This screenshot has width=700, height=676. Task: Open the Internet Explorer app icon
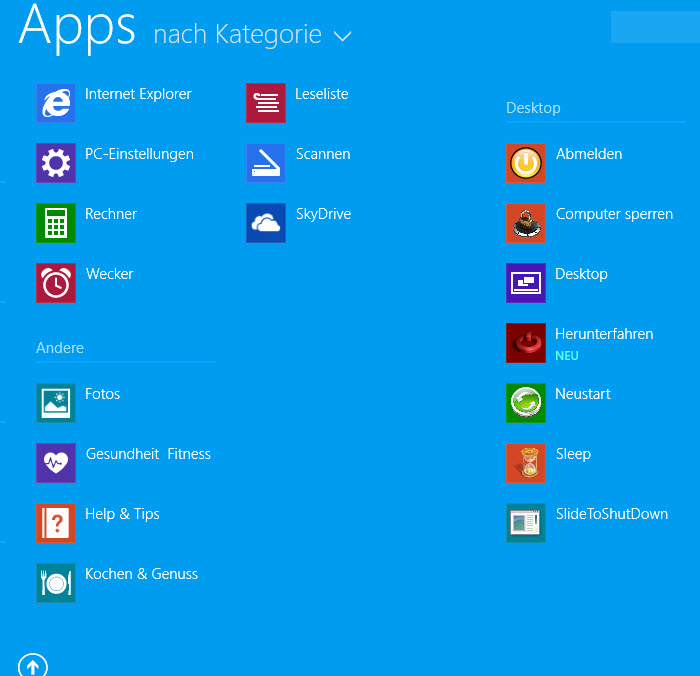click(56, 103)
